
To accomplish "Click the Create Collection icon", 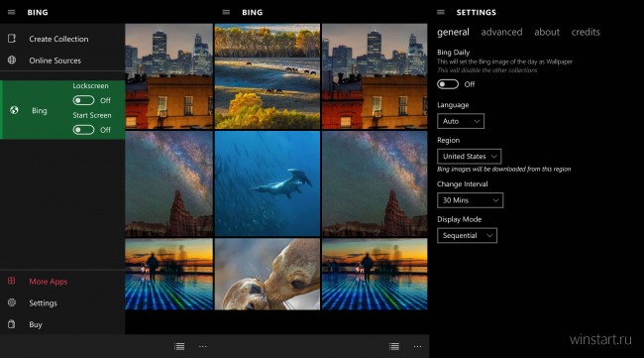I will coord(12,39).
